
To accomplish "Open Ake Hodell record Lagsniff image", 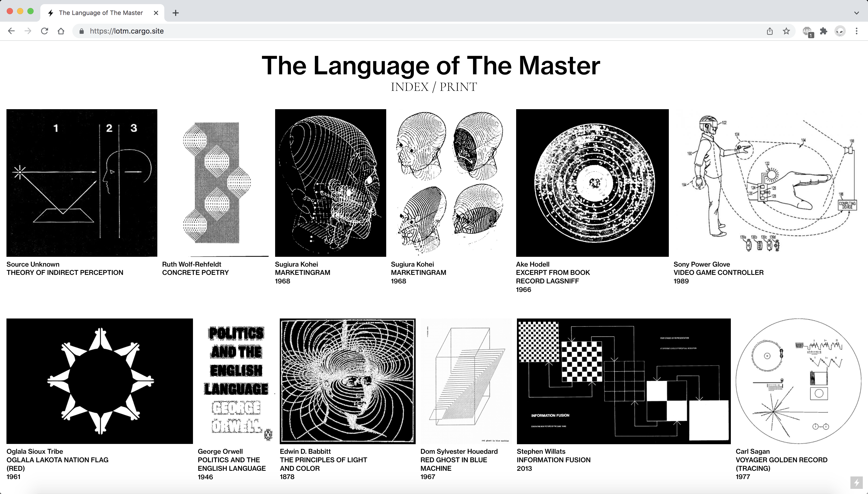I will pyautogui.click(x=592, y=183).
